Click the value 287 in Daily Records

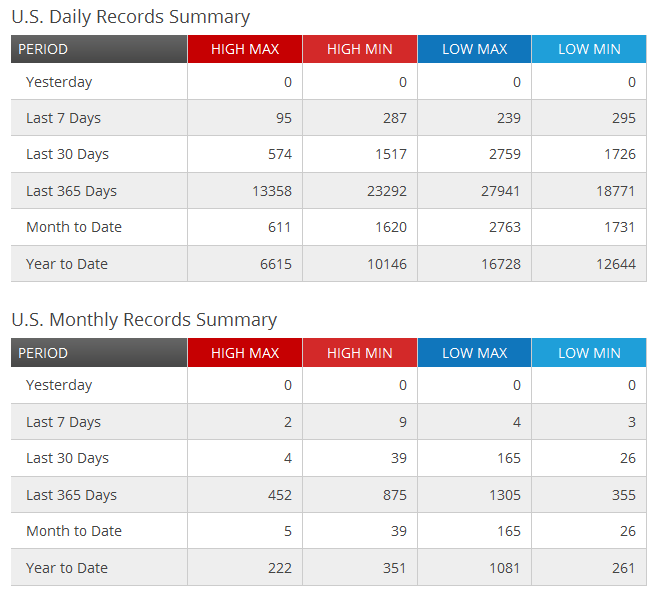pos(395,118)
